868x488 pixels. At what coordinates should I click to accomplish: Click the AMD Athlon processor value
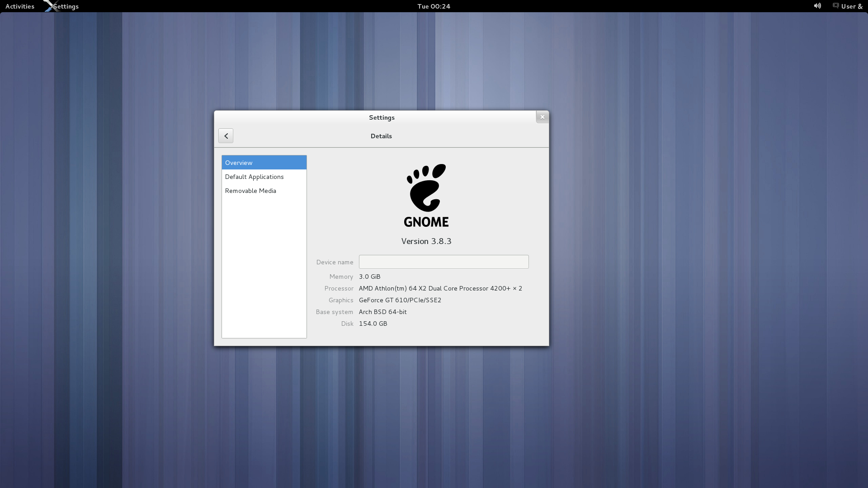click(x=440, y=288)
